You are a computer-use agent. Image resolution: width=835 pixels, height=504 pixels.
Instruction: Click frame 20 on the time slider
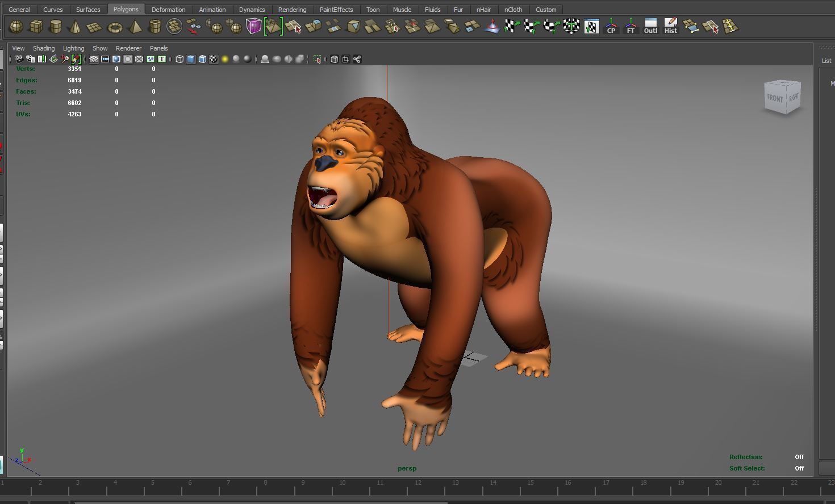[718, 482]
